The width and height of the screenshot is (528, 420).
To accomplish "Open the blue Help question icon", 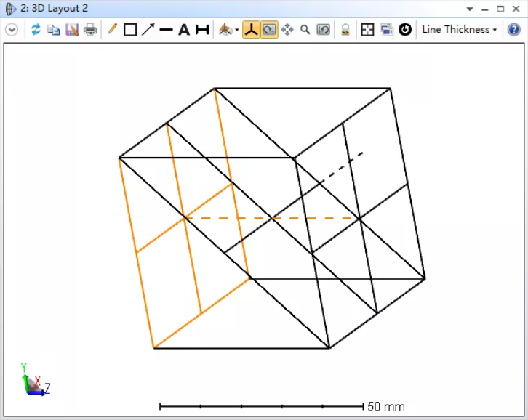I will pyautogui.click(x=513, y=30).
